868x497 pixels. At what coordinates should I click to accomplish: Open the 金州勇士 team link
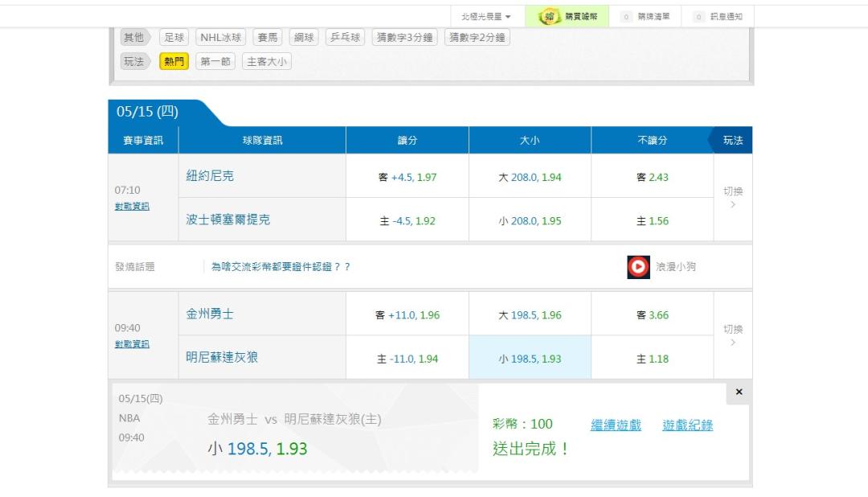[x=210, y=314]
